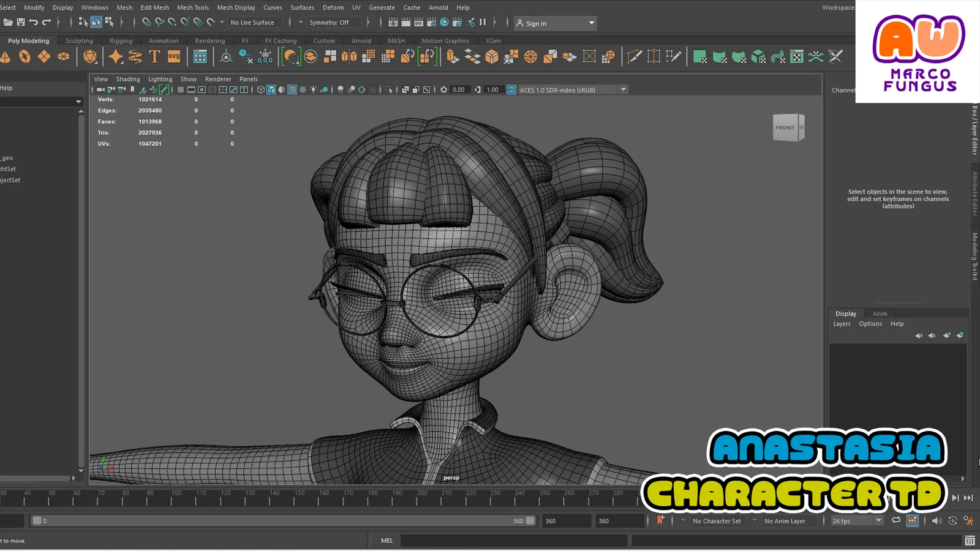Open the Script Editor icon
The width and height of the screenshot is (980, 551).
pos(970,541)
